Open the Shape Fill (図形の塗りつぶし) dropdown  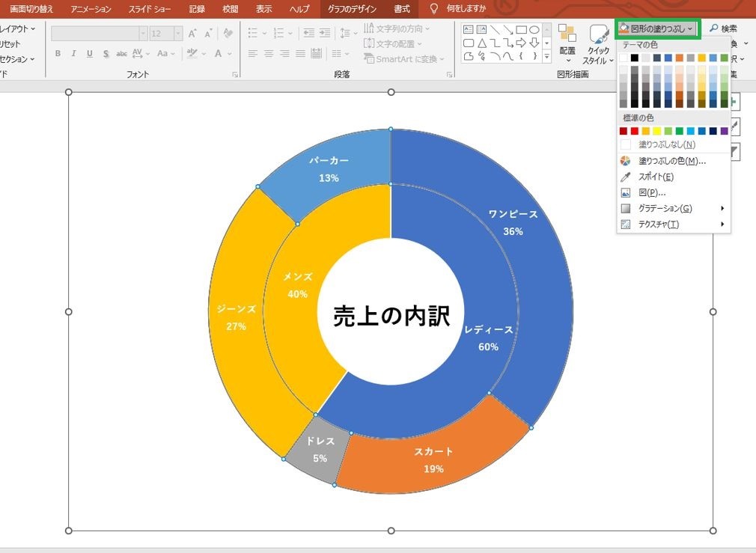(657, 29)
